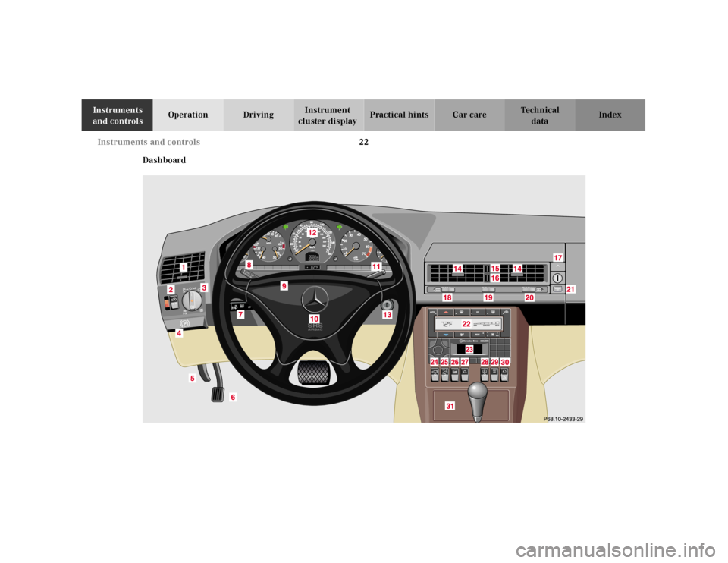Click the page number 22
Viewport: 728px width, 563px height.
tap(363, 142)
